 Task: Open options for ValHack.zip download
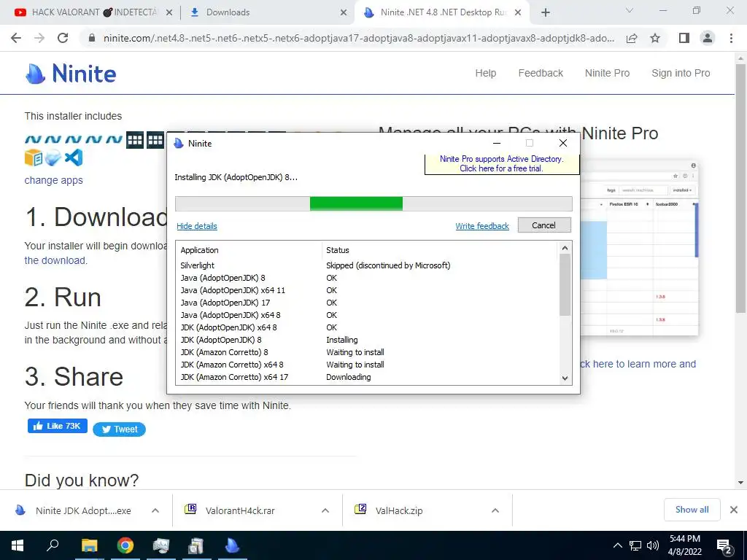coord(495,510)
